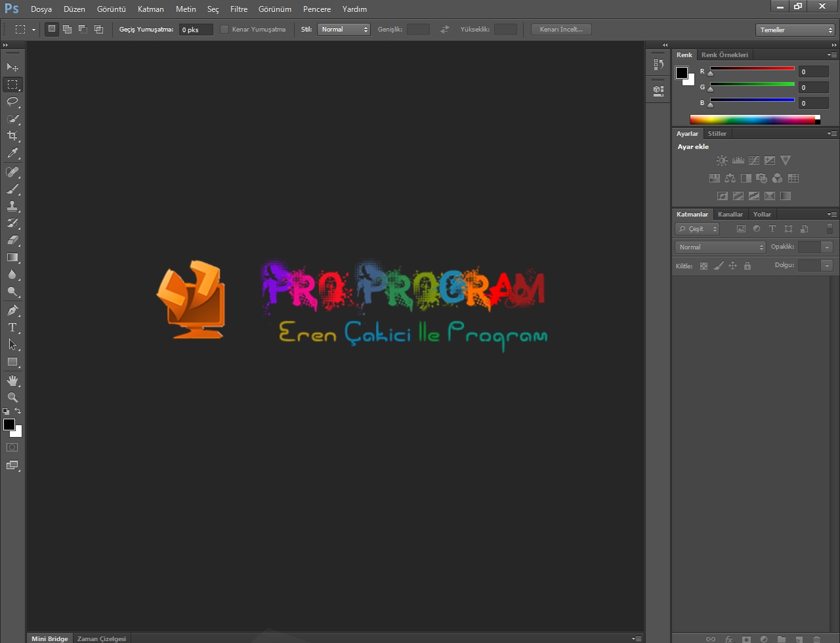The image size is (840, 643).
Task: Select the Rectangle shape tool
Action: (12, 362)
